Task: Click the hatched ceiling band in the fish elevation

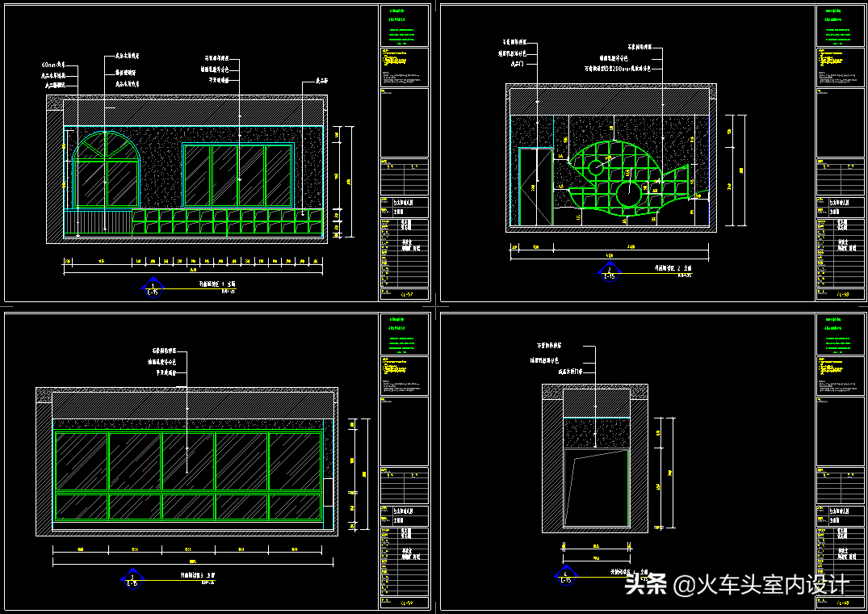Action: click(611, 100)
